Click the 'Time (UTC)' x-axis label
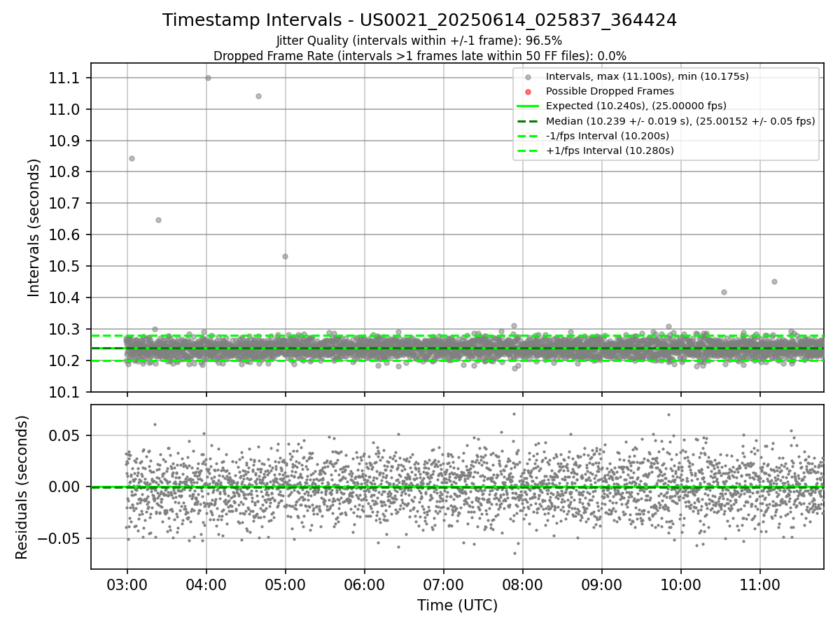Image resolution: width=840 pixels, height=630 pixels. [457, 605]
